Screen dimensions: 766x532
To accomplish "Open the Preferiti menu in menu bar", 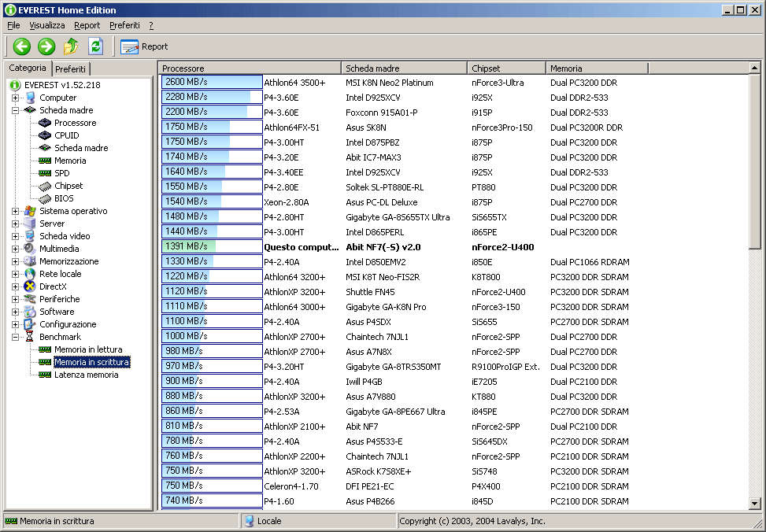I will [124, 25].
